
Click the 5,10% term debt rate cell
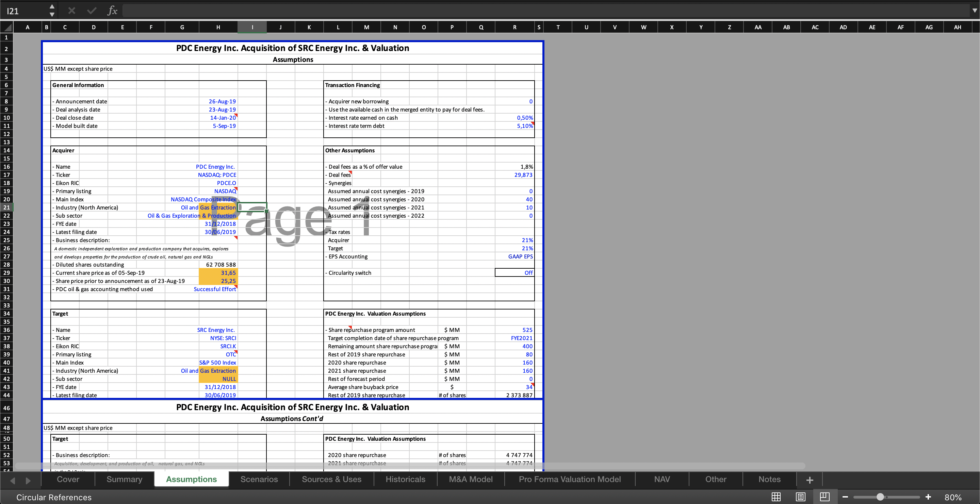click(515, 126)
